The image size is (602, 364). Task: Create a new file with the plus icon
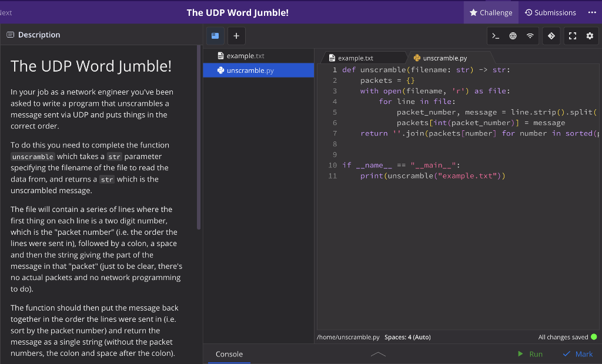236,36
